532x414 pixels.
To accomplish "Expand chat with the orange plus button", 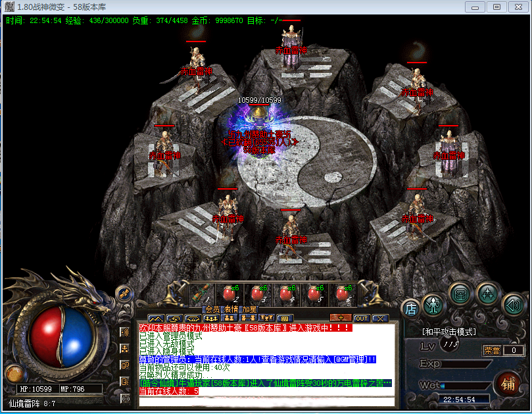I will [x=340, y=319].
